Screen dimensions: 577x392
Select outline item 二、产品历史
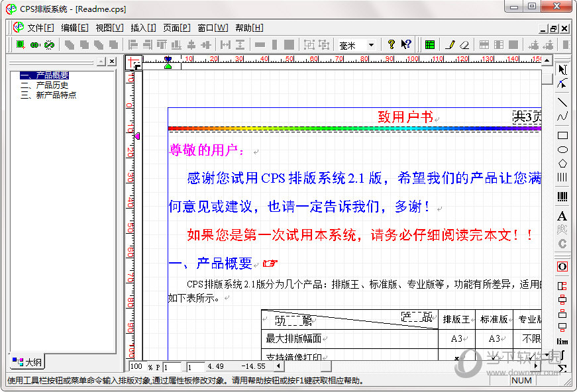44,85
